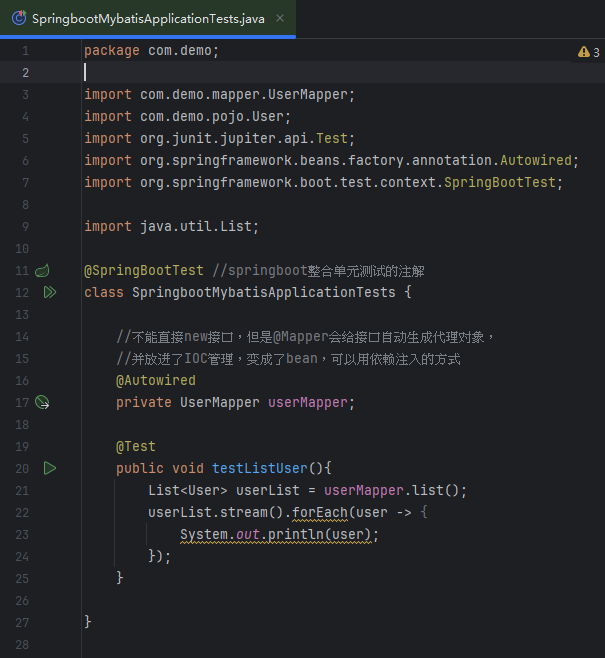The width and height of the screenshot is (605, 658).
Task: Click the class name SpringbootMybatisApplicationTests on line 12
Action: [264, 292]
